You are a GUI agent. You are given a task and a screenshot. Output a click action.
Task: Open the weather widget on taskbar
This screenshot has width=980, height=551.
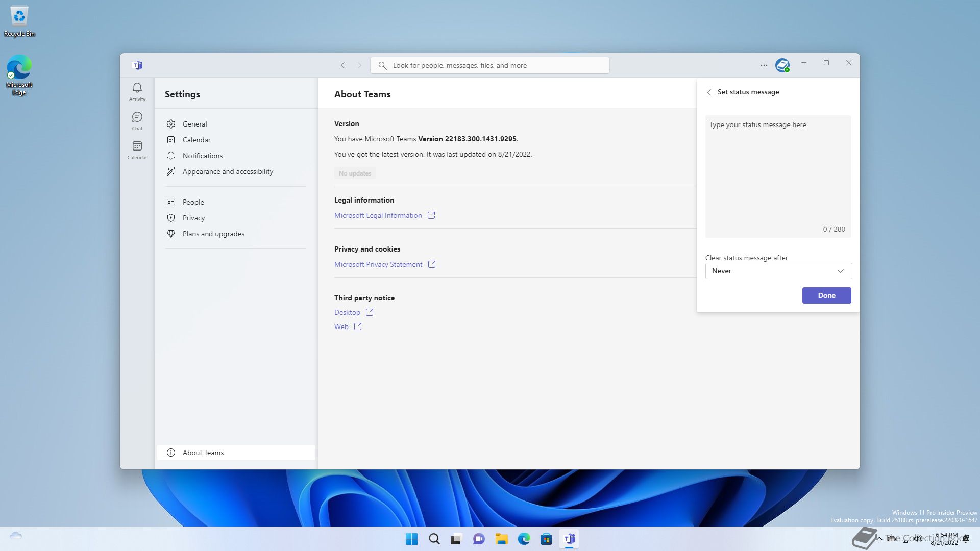[16, 536]
